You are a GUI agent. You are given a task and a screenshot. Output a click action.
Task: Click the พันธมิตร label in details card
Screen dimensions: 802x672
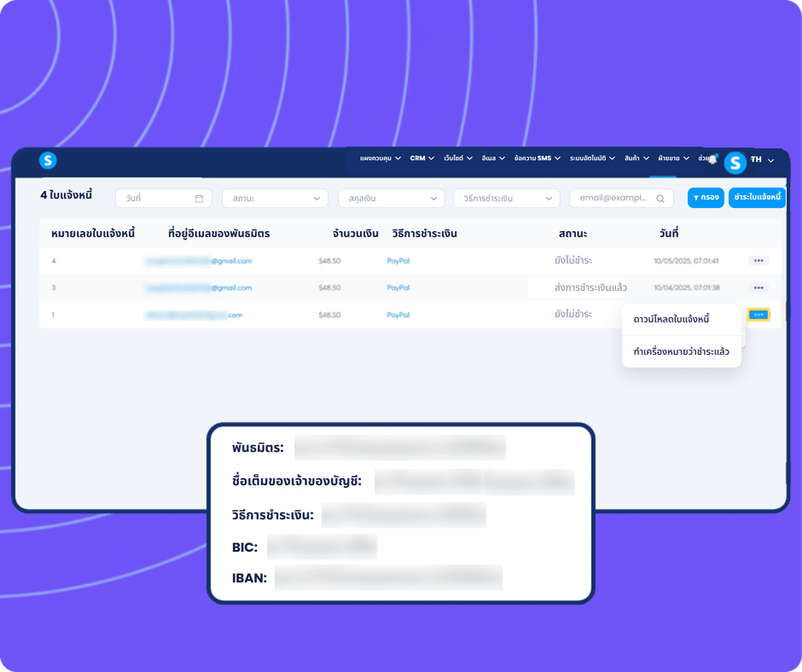[x=258, y=448]
